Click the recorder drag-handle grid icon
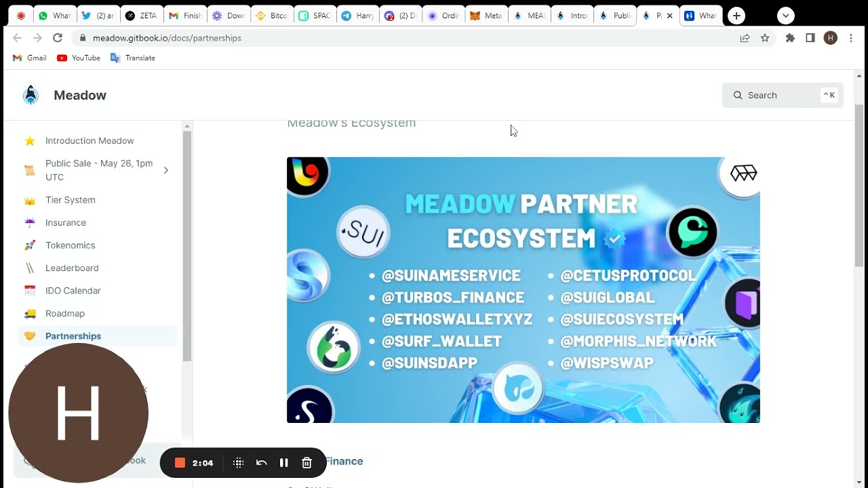Viewport: 868px width, 488px height. [x=238, y=463]
